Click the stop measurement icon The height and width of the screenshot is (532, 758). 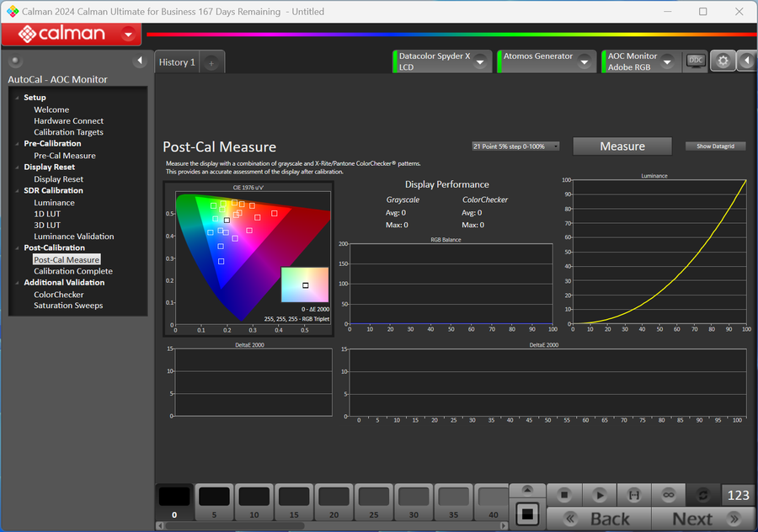[x=564, y=495]
